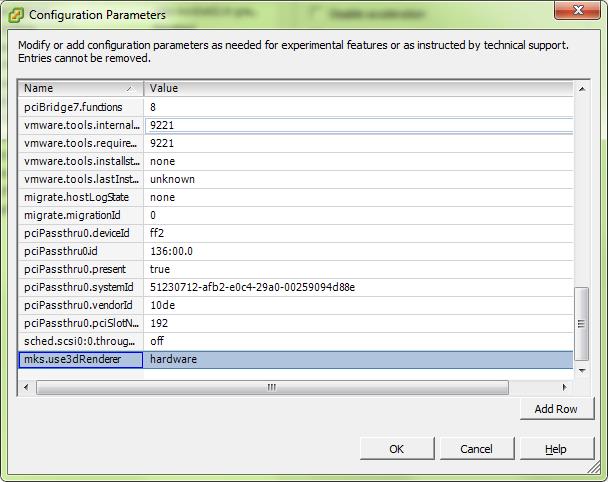Click the Value column header
The image size is (608, 482).
pyautogui.click(x=358, y=88)
